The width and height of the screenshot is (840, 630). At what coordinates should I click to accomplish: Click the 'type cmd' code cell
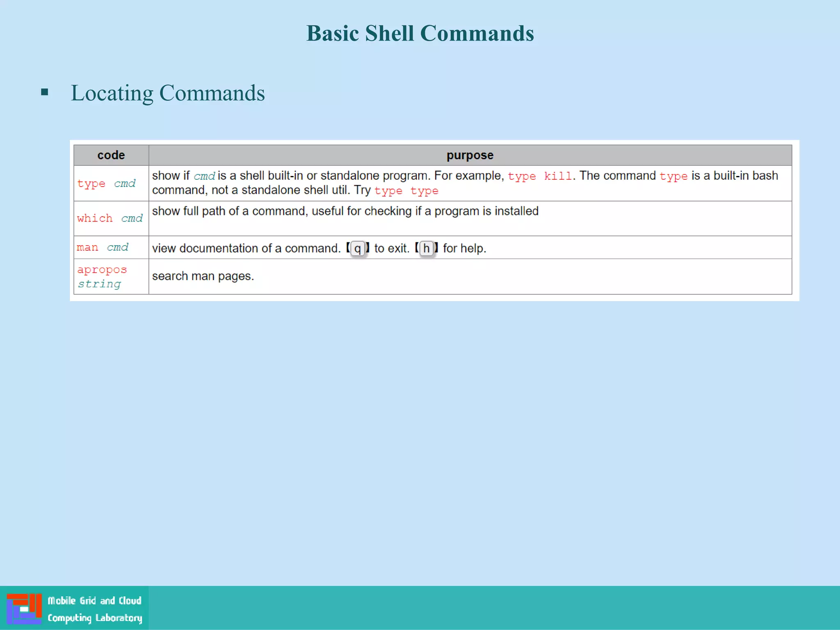pos(111,183)
